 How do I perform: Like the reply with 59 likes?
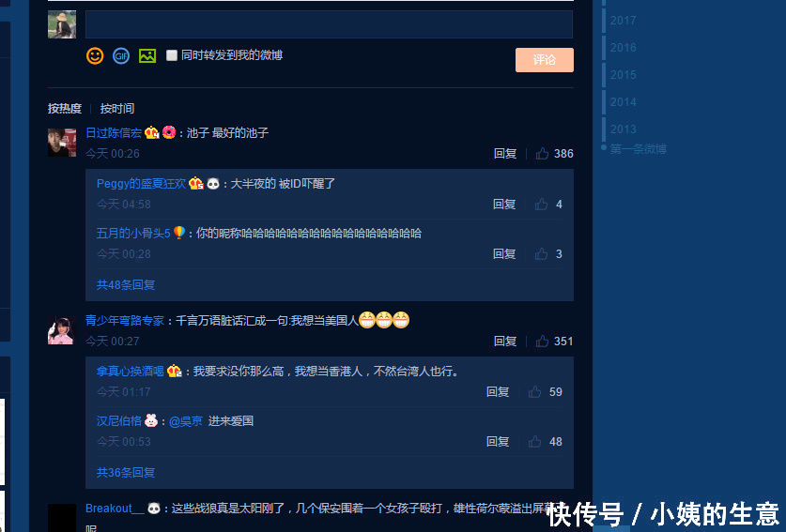[x=534, y=392]
